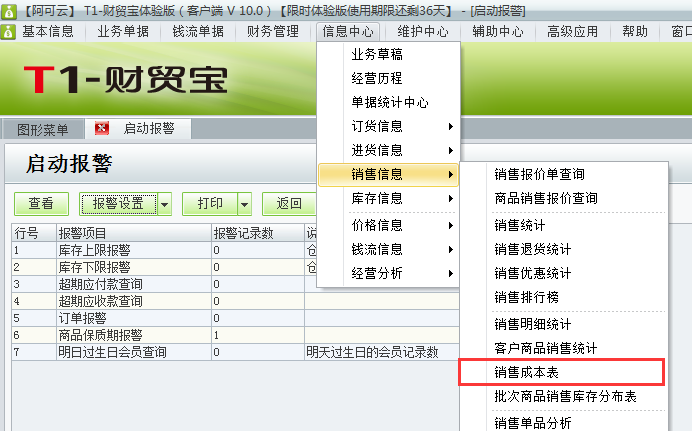Click the 打印 button
This screenshot has width=692, height=431.
tap(210, 203)
